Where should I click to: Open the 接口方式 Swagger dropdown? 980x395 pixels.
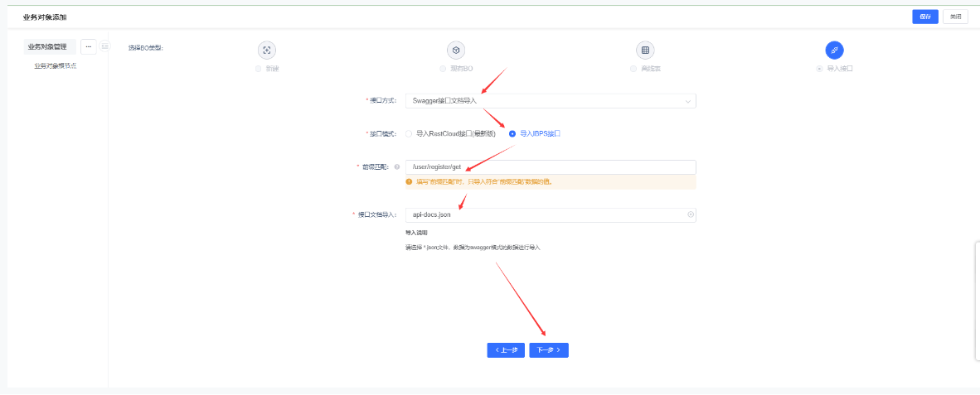[551, 101]
